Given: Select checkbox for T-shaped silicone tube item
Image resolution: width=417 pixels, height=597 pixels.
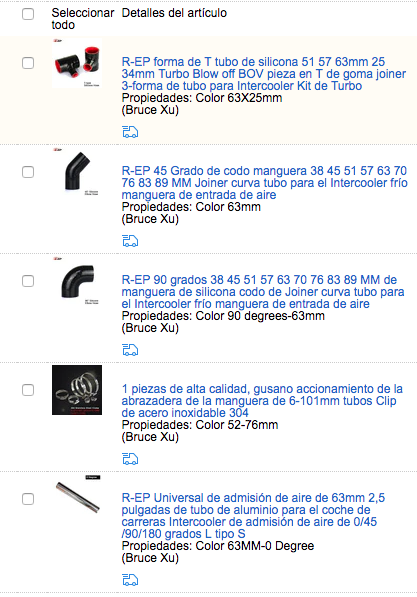Looking at the screenshot, I should (28, 63).
